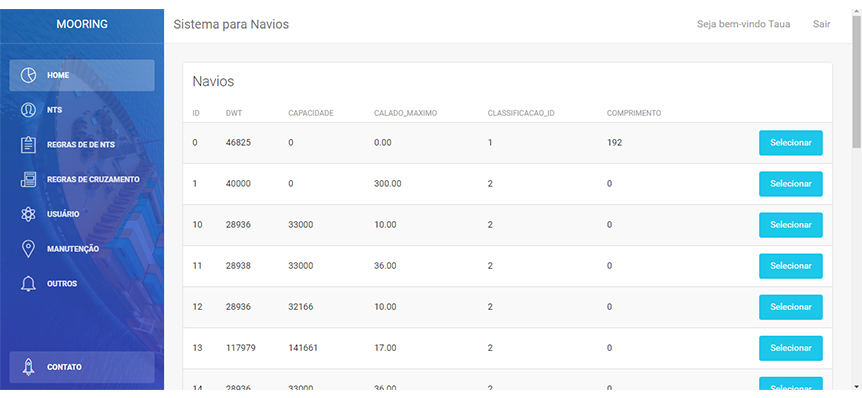The height and width of the screenshot is (398, 862).
Task: Select the ship with ID 0
Action: (x=791, y=143)
